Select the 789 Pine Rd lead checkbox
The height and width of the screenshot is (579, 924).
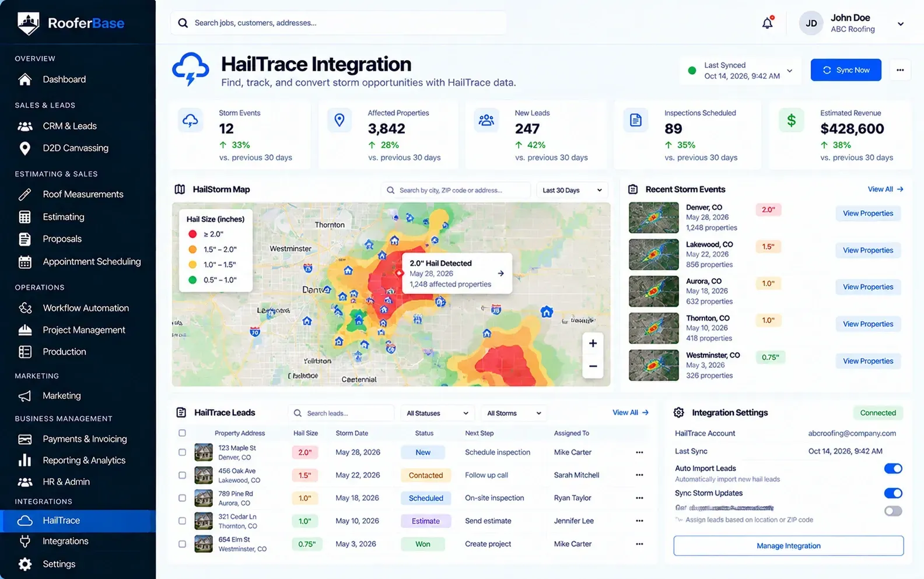tap(182, 498)
